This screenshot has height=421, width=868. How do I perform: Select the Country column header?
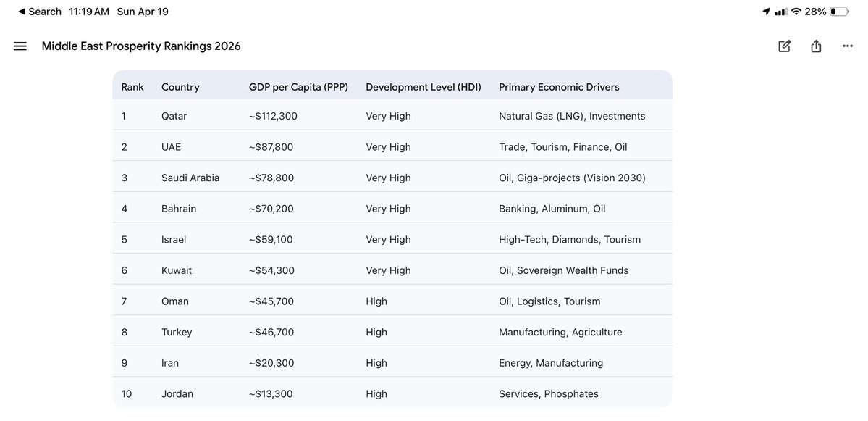[180, 87]
